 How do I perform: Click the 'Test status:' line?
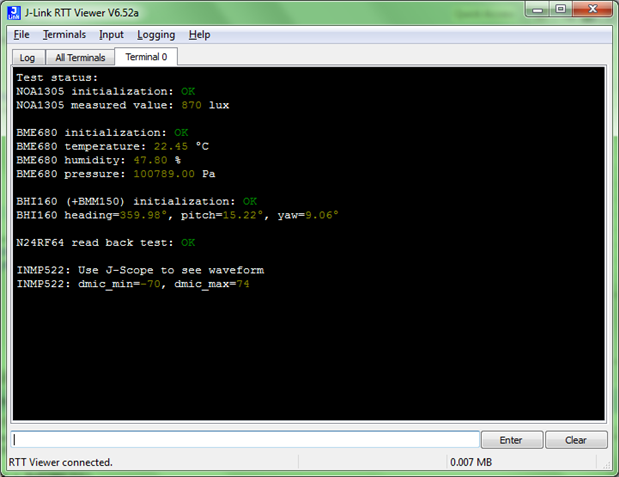coord(57,78)
